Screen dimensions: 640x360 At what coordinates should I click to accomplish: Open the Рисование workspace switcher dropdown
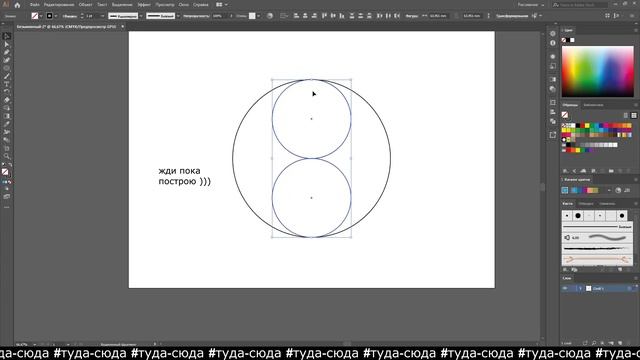click(x=531, y=5)
